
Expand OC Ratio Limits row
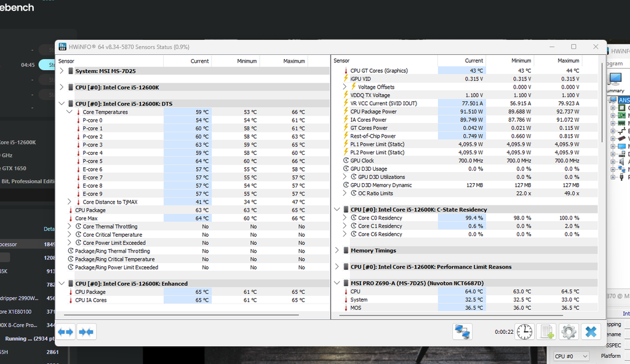click(x=345, y=193)
